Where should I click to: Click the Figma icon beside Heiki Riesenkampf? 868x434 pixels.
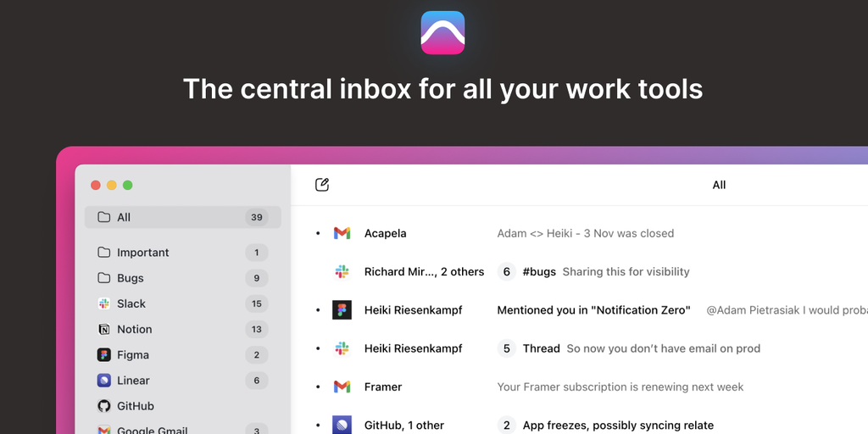[x=342, y=310]
